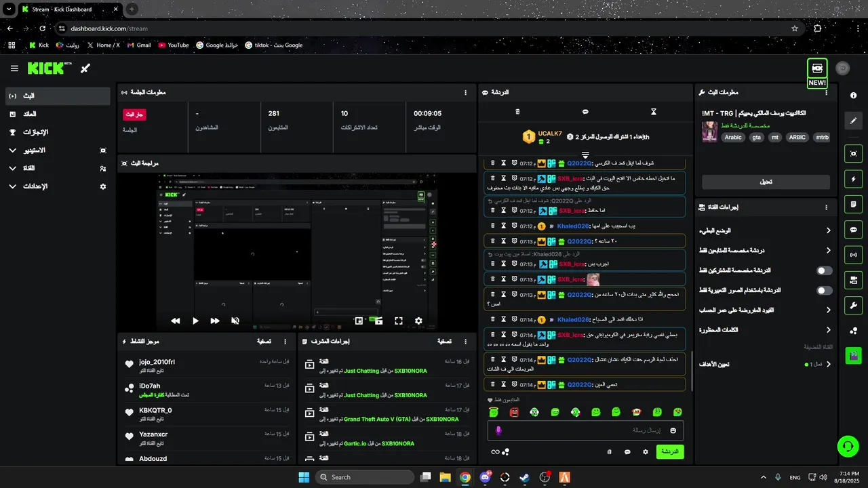
Task: Open kebab menu of موجز النشاط panel
Action: [285, 342]
